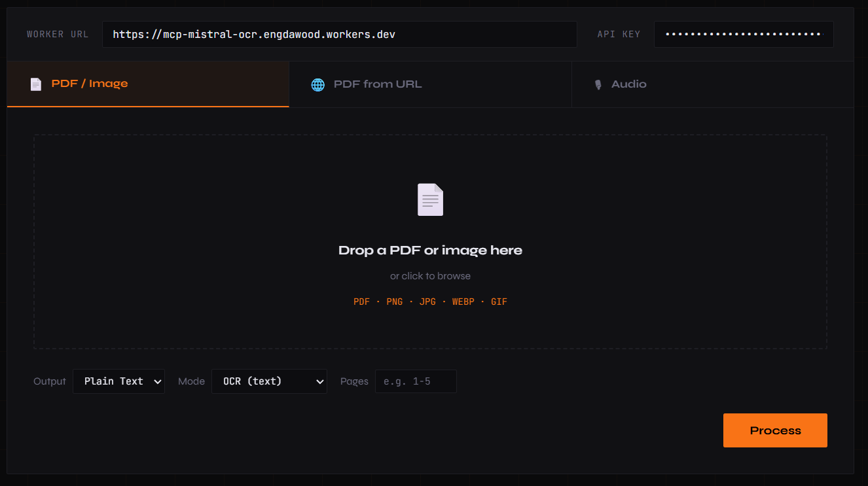Screen dimensions: 868x486
Task: Click the "Drop a PDF or image here" heading
Action: pyautogui.click(x=430, y=250)
